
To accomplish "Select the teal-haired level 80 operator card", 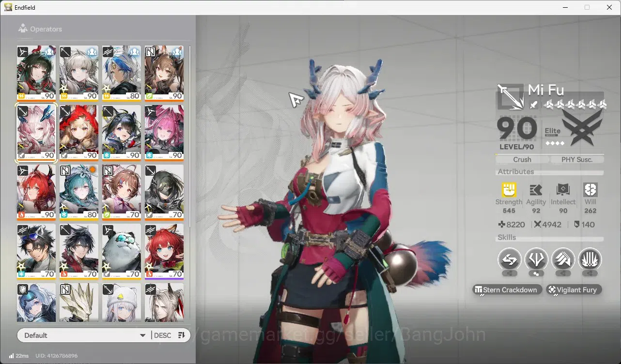I will tap(79, 193).
